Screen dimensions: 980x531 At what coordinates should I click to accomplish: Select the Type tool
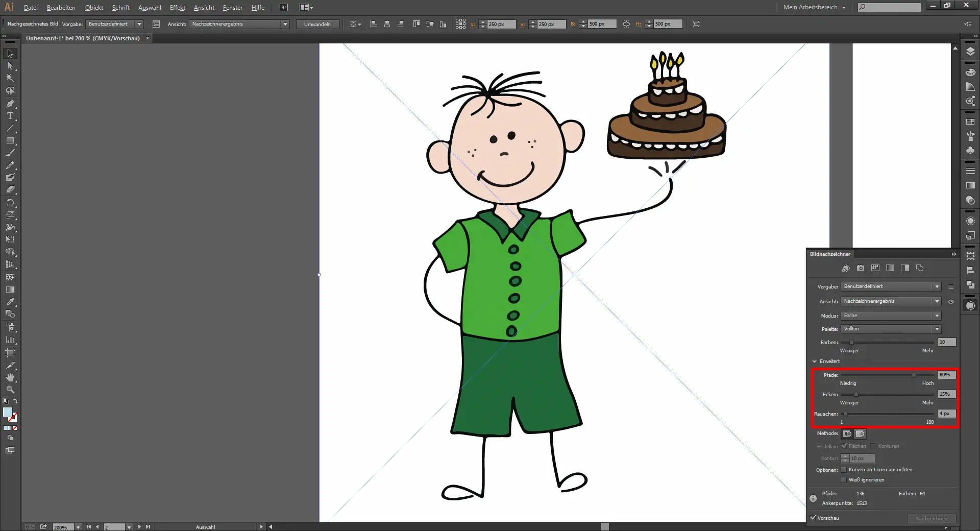[10, 116]
